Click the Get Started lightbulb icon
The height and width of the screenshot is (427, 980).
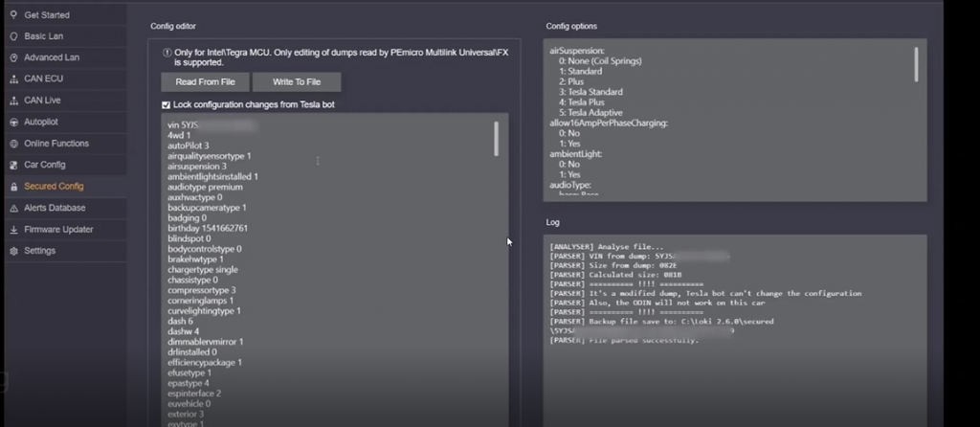coord(12,15)
